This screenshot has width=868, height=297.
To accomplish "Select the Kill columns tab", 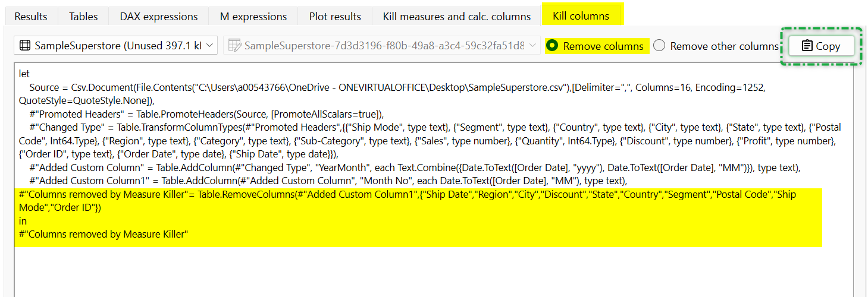I will click(x=581, y=16).
